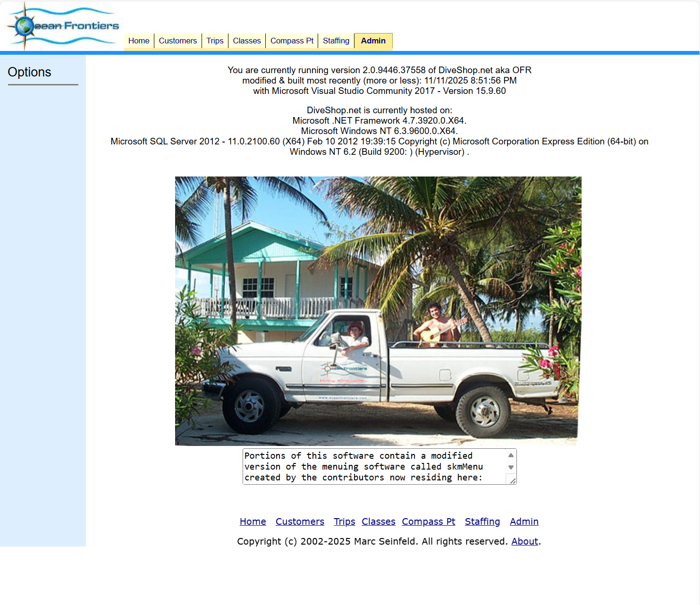Screen dimensions: 700x605
Task: Open the Classes page from the top bar
Action: pyautogui.click(x=247, y=41)
